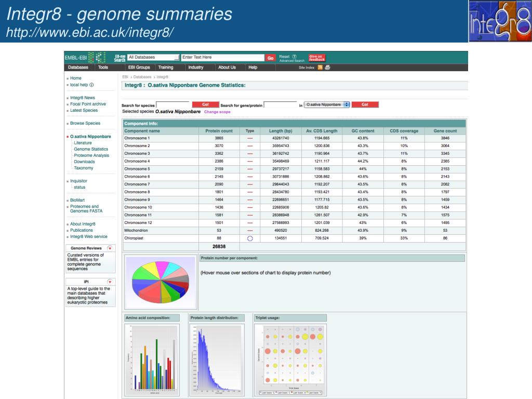Click the info icon beside local help
The height and width of the screenshot is (399, 532).
[91, 85]
